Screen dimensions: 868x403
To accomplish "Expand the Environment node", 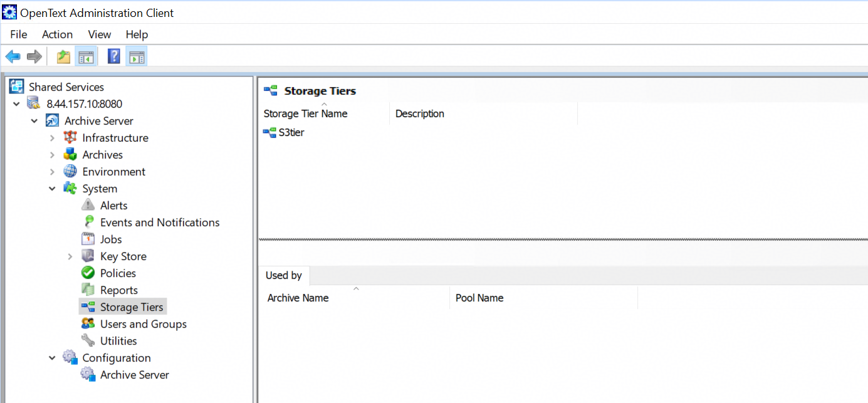I will pos(53,172).
